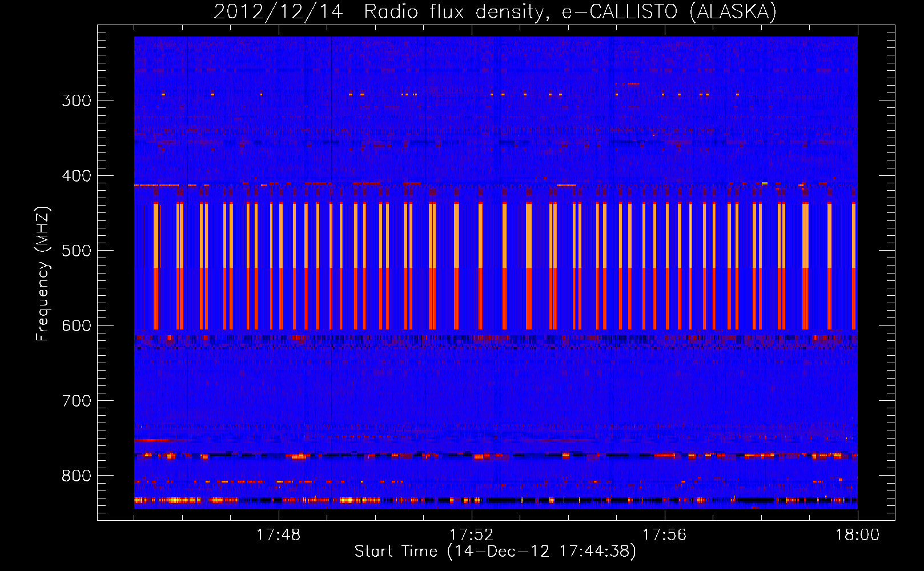Click the '17:56' time axis label
This screenshot has width=924, height=571.
pyautogui.click(x=664, y=535)
